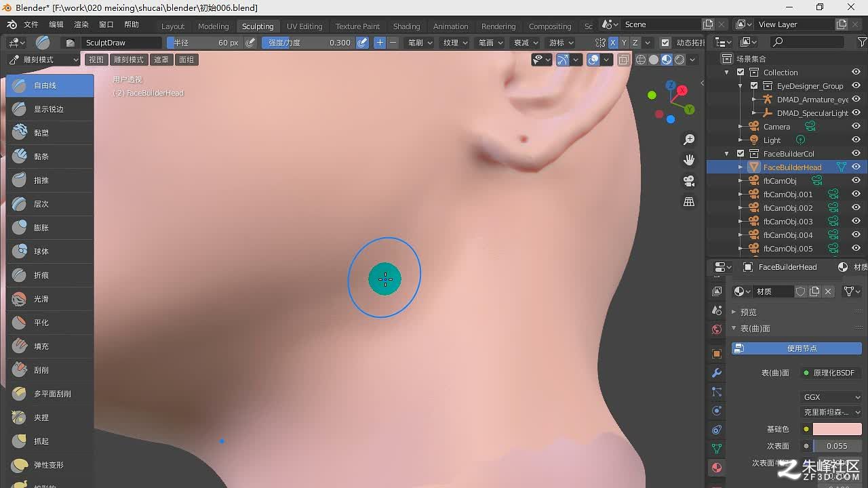The image size is (868, 488).
Task: Uncheck the EyeDesigner_Group checkbox
Action: [754, 86]
